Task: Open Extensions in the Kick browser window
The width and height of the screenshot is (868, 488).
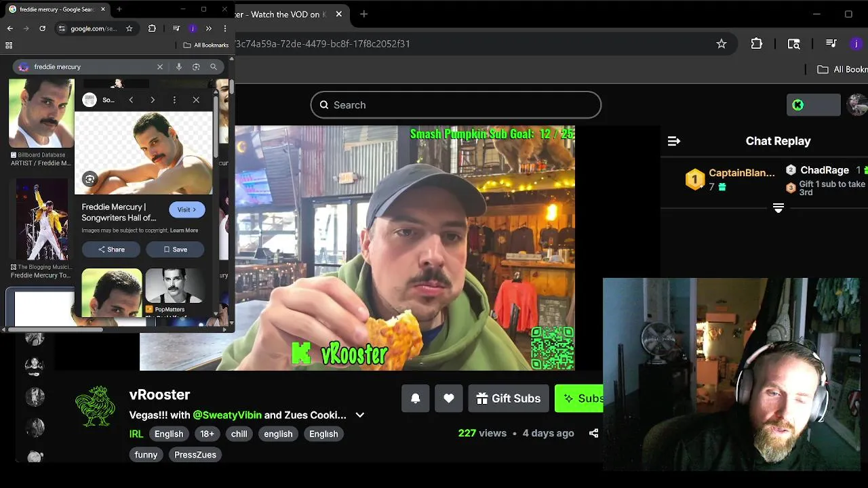Action: click(x=757, y=43)
